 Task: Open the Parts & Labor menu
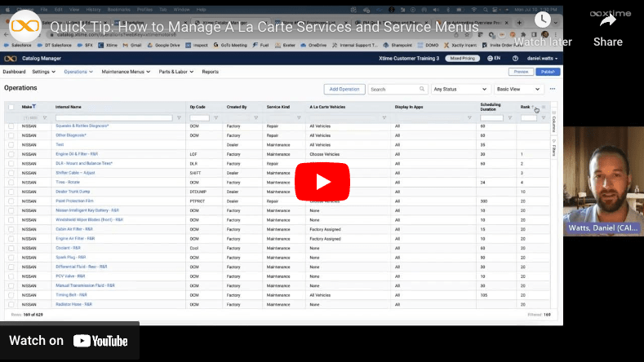(x=176, y=72)
